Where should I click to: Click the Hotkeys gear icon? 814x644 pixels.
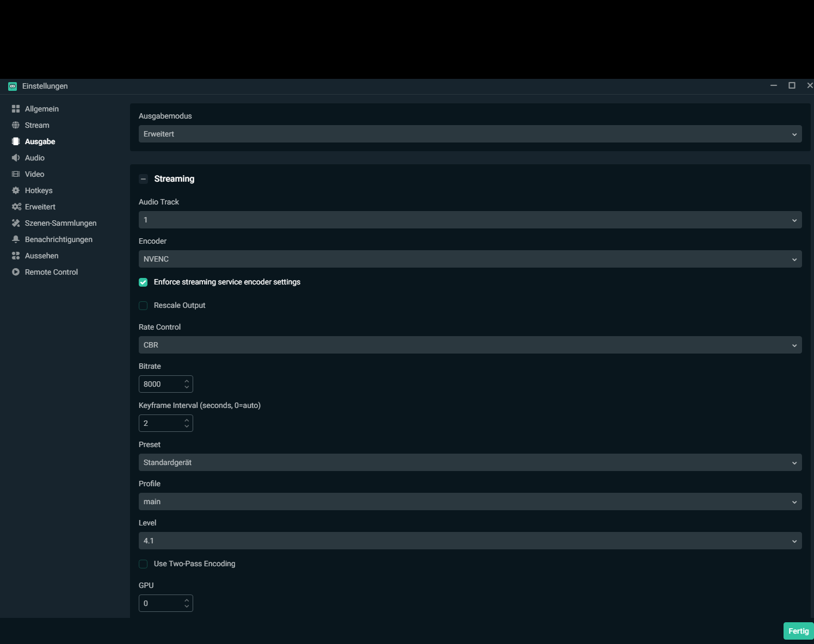pos(16,190)
